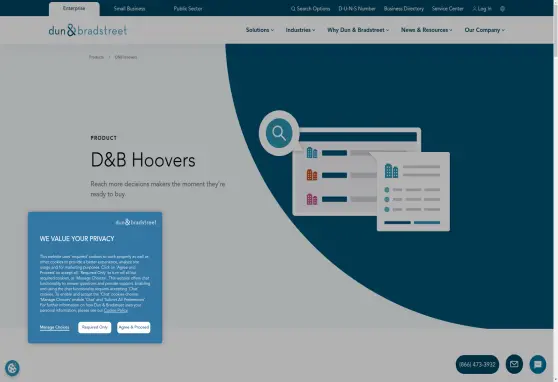This screenshot has width=558, height=382.
Task: Click the D&B Hoovers breadcrumb
Action: point(126,57)
